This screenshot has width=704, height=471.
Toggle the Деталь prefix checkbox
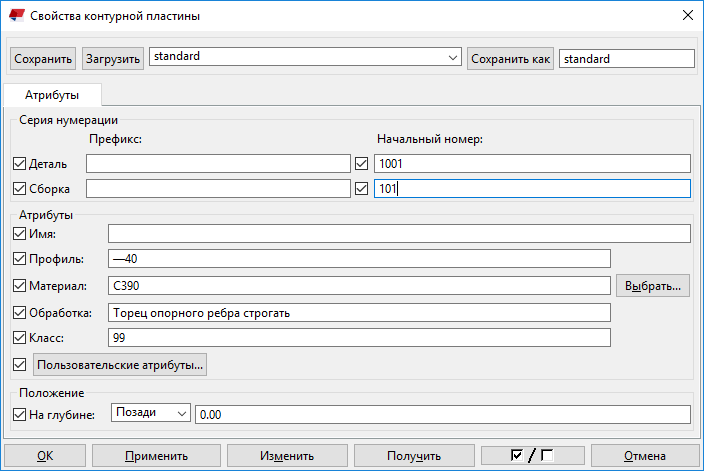click(20, 163)
